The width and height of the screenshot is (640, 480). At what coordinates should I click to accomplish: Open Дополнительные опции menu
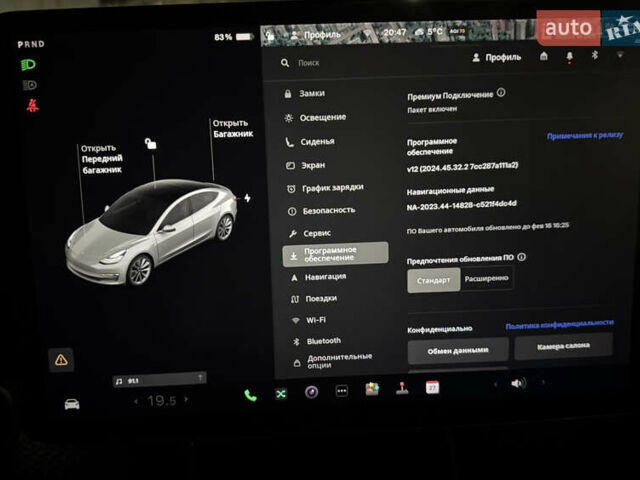[x=335, y=361]
